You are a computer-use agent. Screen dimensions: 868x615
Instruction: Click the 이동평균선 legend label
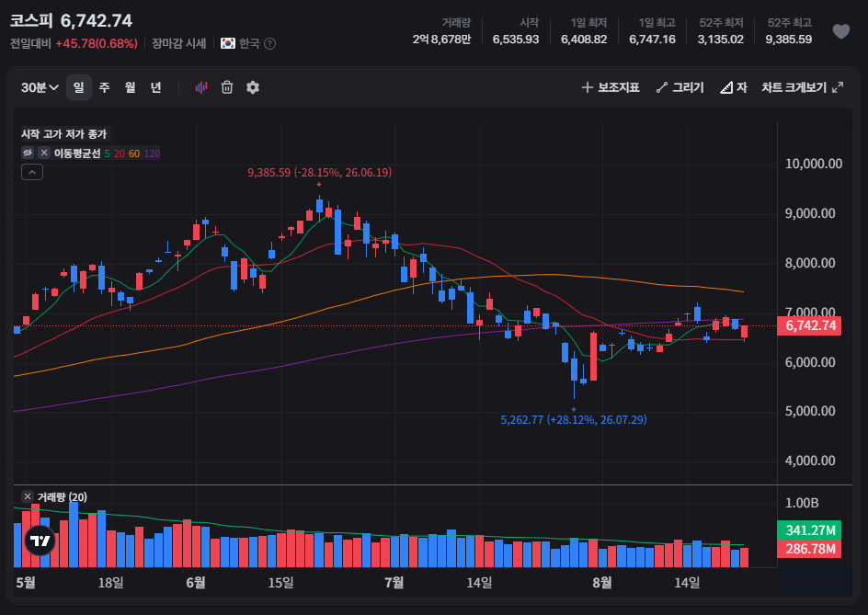pos(77,154)
